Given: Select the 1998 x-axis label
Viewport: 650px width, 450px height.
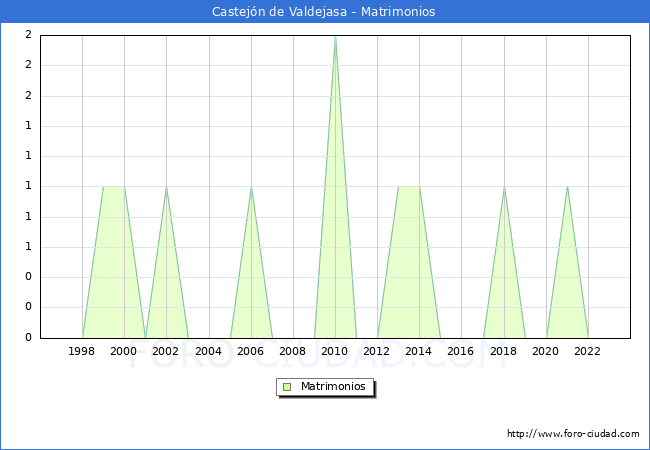Looking at the screenshot, I should click(82, 351).
